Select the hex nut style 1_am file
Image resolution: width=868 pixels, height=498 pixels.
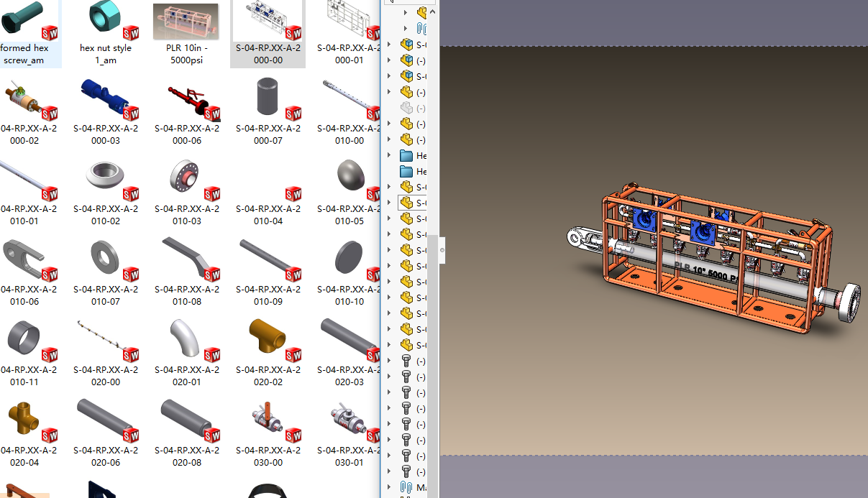point(106,34)
